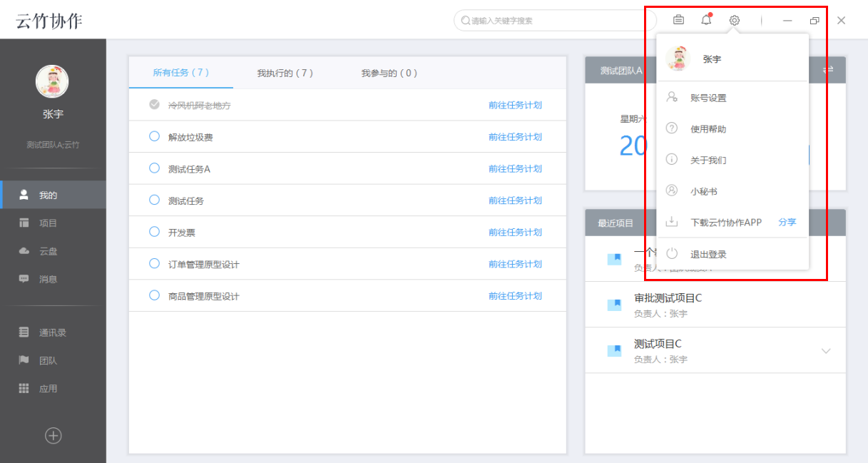Open the notification bell with red badge
The width and height of the screenshot is (868, 463).
(x=706, y=20)
